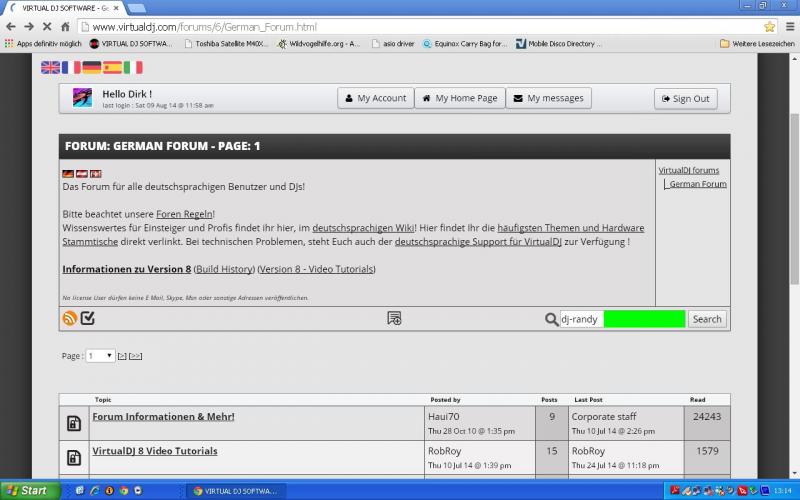This screenshot has height=500, width=800.
Task: Click German Forum breadcrumb link
Action: point(698,184)
